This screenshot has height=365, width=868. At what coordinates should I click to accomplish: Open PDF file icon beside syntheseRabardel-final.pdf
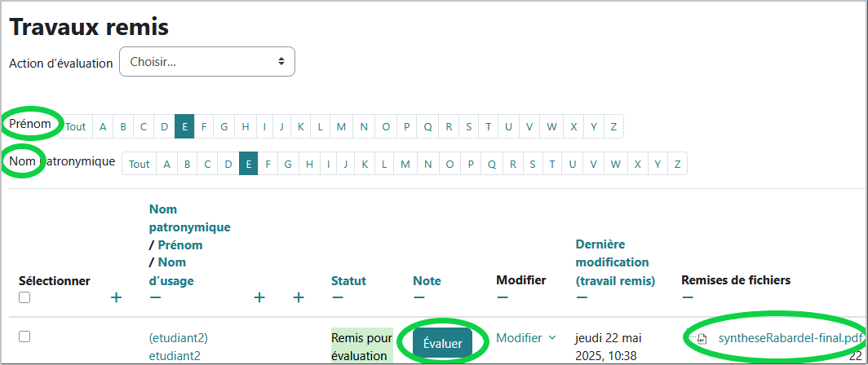pos(702,338)
